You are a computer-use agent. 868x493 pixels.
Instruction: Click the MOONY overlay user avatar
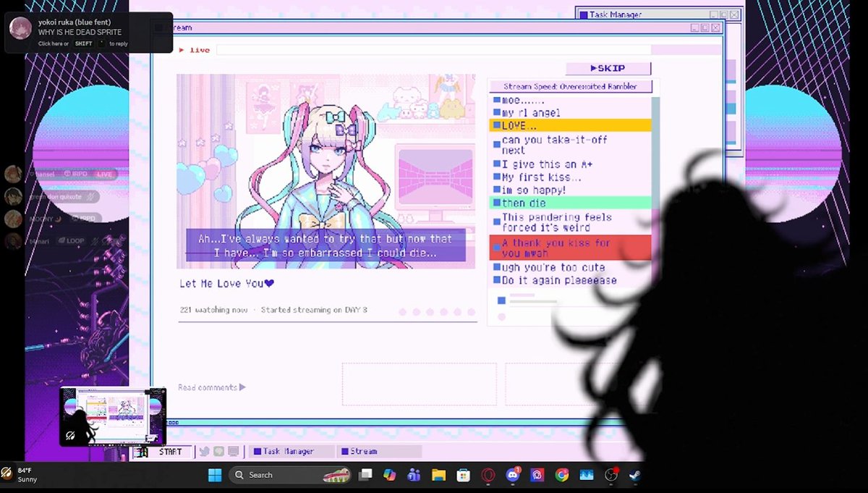[x=13, y=219]
